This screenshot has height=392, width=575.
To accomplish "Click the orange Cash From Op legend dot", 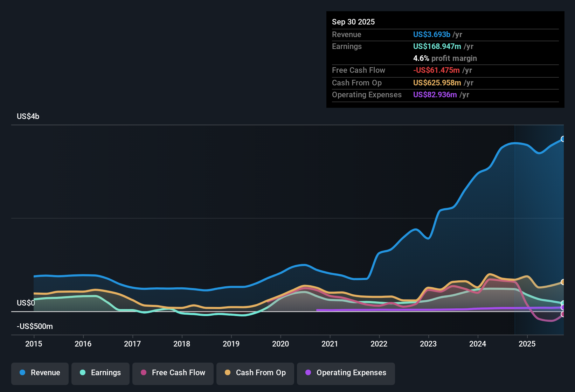I will click(227, 373).
